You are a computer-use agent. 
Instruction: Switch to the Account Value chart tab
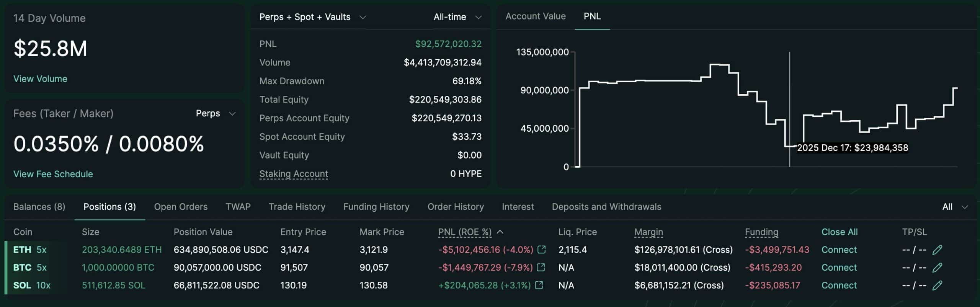tap(535, 16)
